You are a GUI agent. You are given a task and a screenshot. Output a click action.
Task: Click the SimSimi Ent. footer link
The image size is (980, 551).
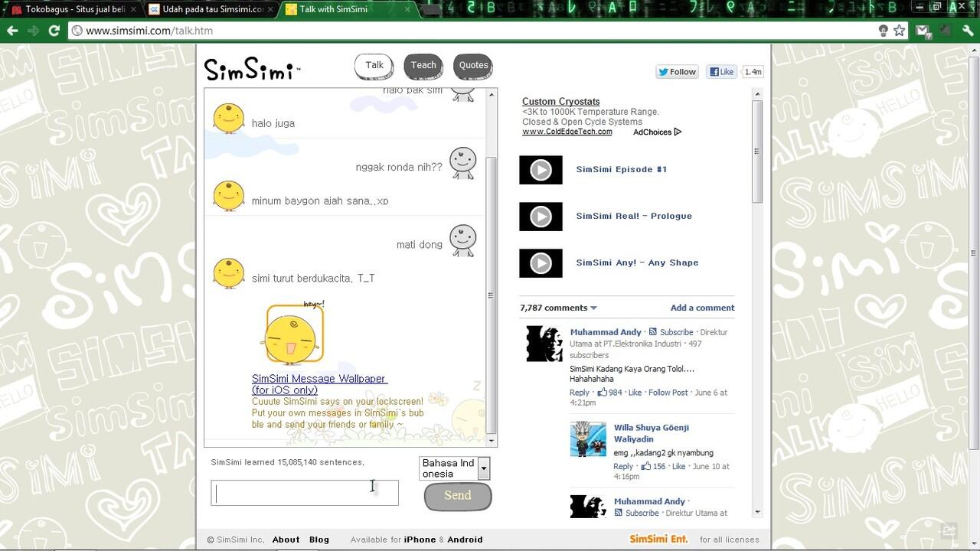click(x=658, y=540)
